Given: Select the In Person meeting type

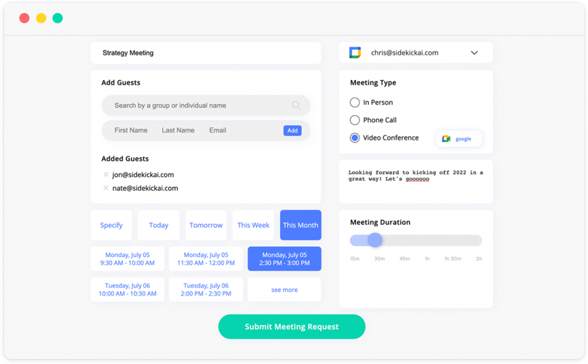Looking at the screenshot, I should [x=355, y=102].
